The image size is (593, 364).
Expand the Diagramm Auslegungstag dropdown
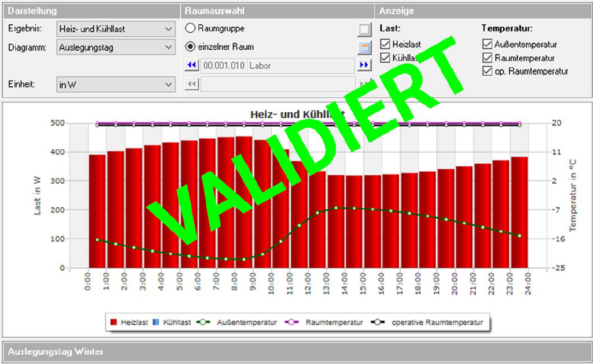(116, 48)
